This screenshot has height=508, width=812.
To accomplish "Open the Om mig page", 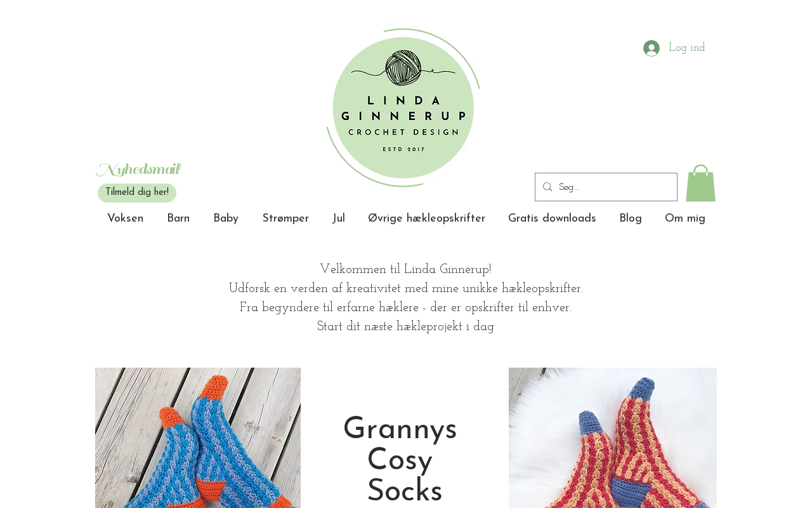I will tap(685, 219).
